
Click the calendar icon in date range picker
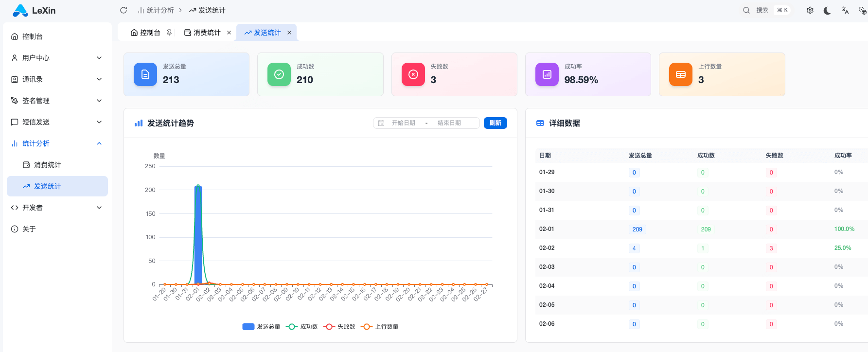coord(381,123)
